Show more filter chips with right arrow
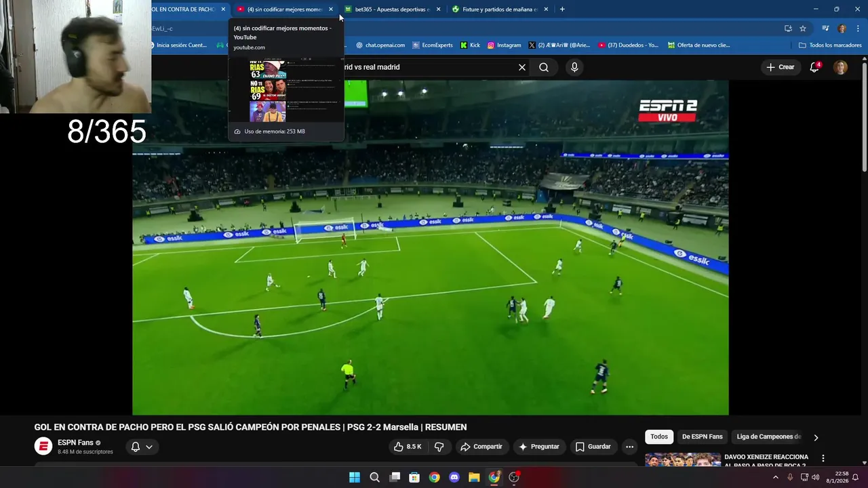The image size is (868, 488). 816,437
